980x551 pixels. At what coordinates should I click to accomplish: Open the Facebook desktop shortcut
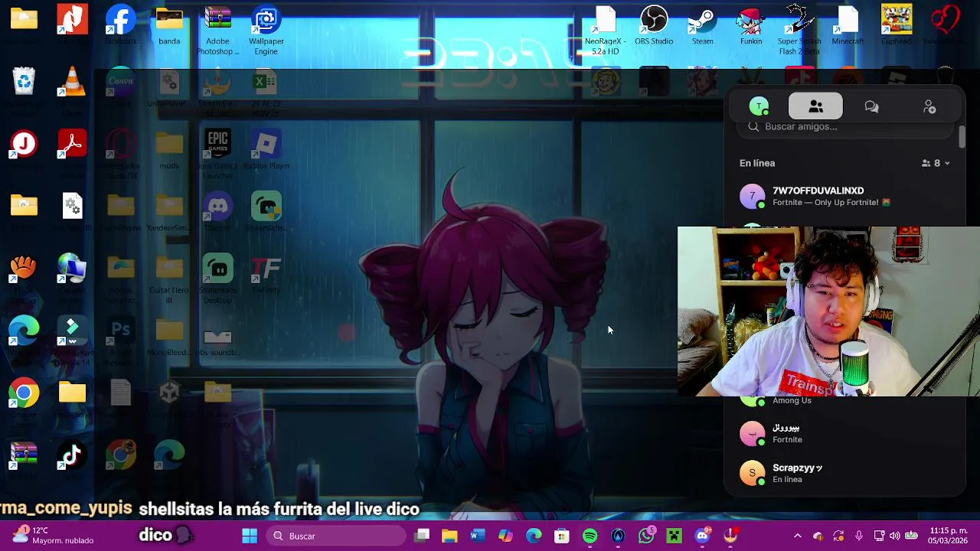(121, 25)
